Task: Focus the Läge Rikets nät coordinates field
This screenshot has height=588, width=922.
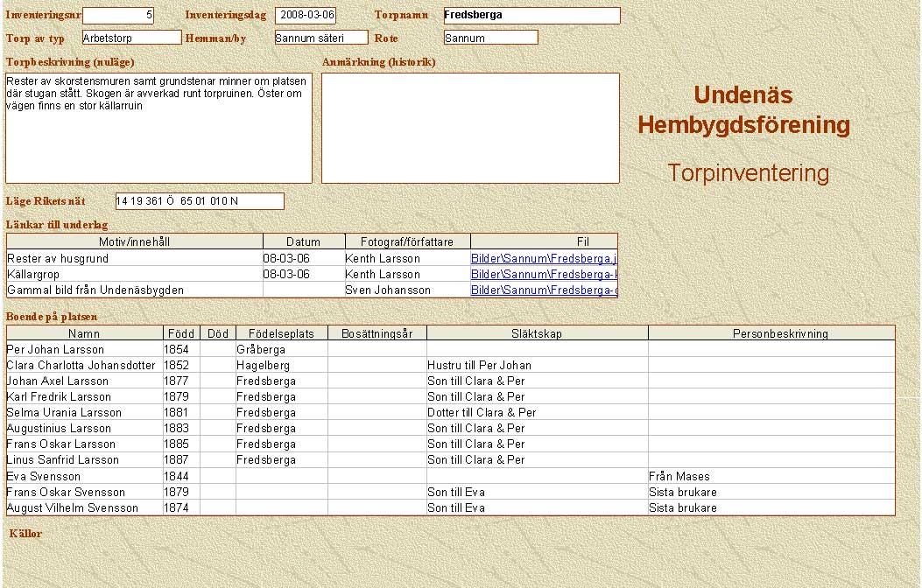Action: click(200, 201)
